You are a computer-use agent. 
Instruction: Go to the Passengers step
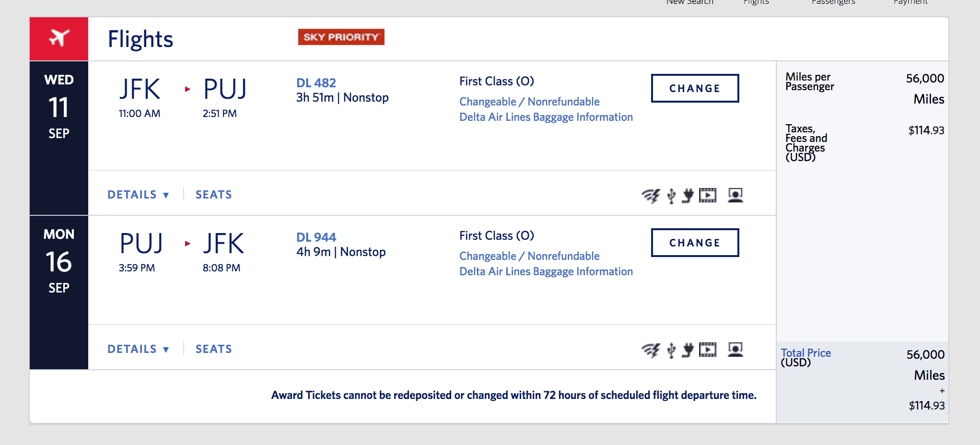tap(833, 2)
